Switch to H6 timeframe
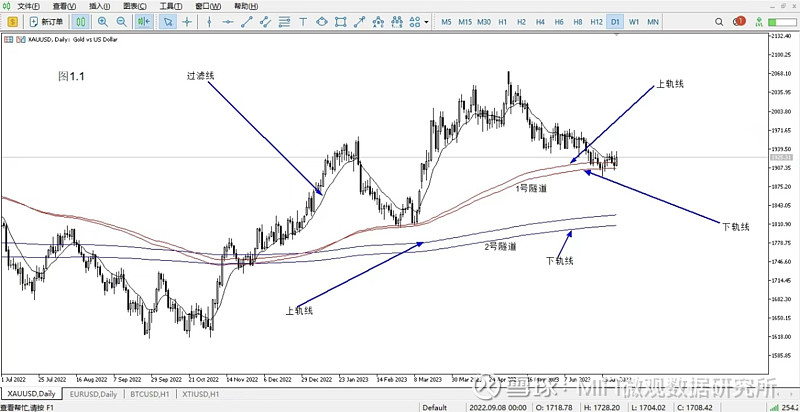 click(x=559, y=22)
